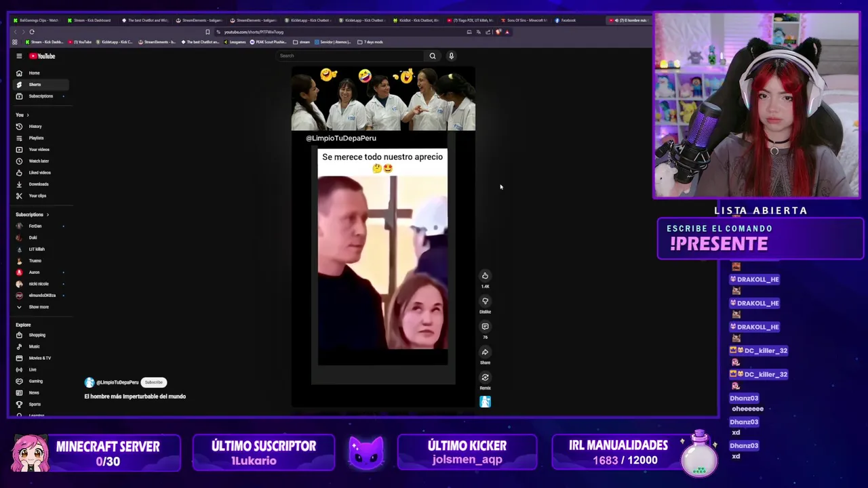Reload the page in browser
Image resolution: width=868 pixels, height=488 pixels.
[32, 32]
